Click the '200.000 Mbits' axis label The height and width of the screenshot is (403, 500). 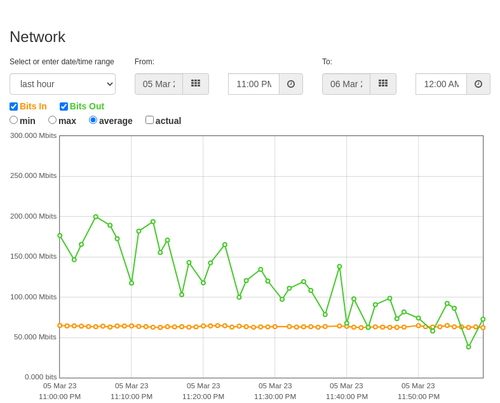(33, 216)
